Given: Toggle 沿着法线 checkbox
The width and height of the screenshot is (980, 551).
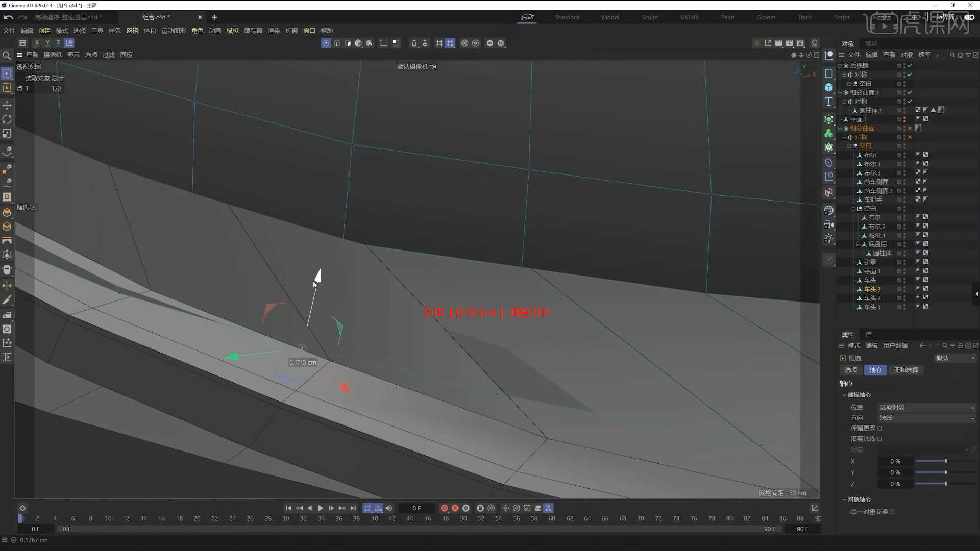Looking at the screenshot, I should click(x=879, y=439).
